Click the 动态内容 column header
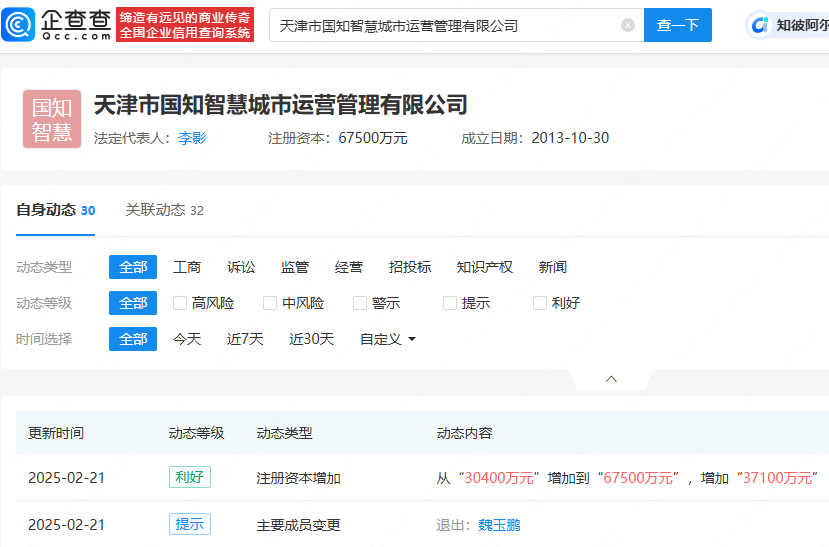829x547 pixels. point(464,433)
